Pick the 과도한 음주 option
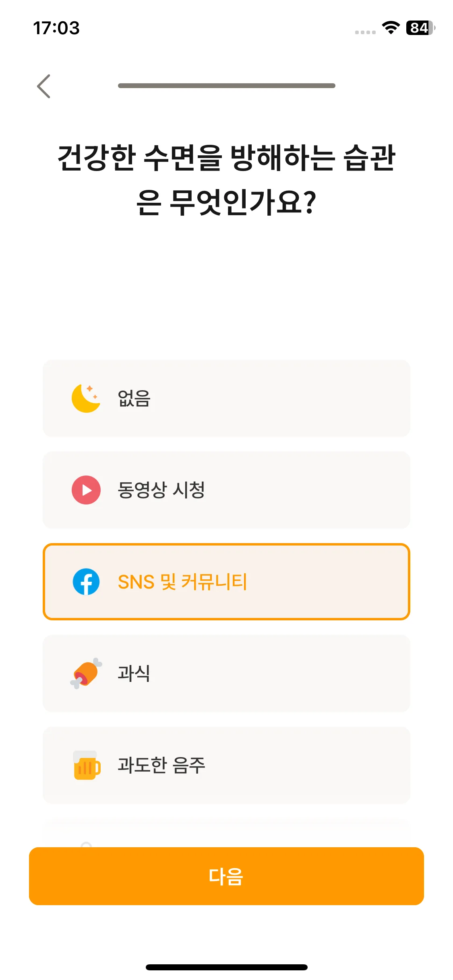Image resolution: width=453 pixels, height=980 pixels. coord(226,765)
